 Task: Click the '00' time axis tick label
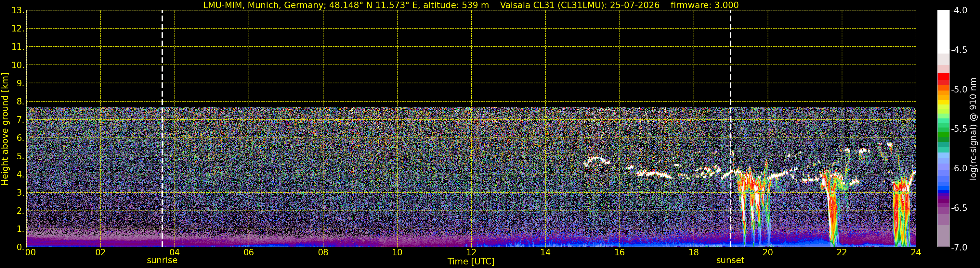pyautogui.click(x=31, y=252)
